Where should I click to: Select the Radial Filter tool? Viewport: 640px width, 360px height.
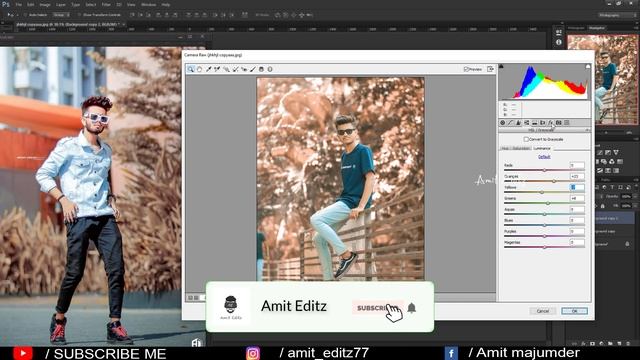[270, 69]
